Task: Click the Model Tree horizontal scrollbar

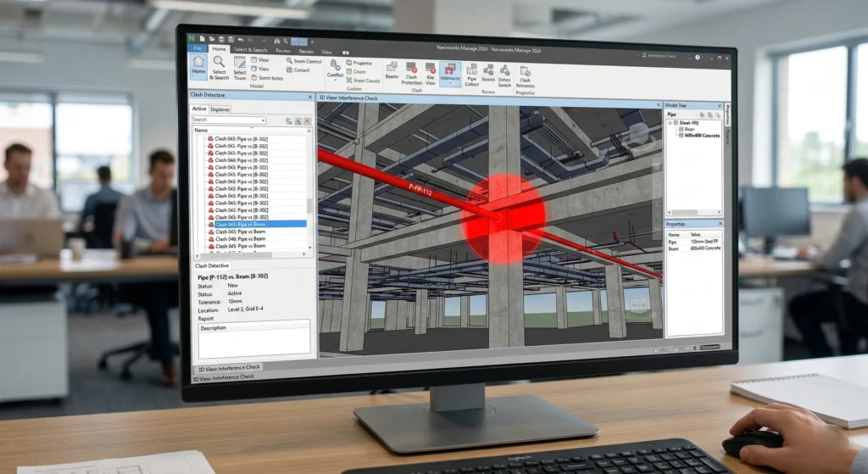Action: coord(694,212)
